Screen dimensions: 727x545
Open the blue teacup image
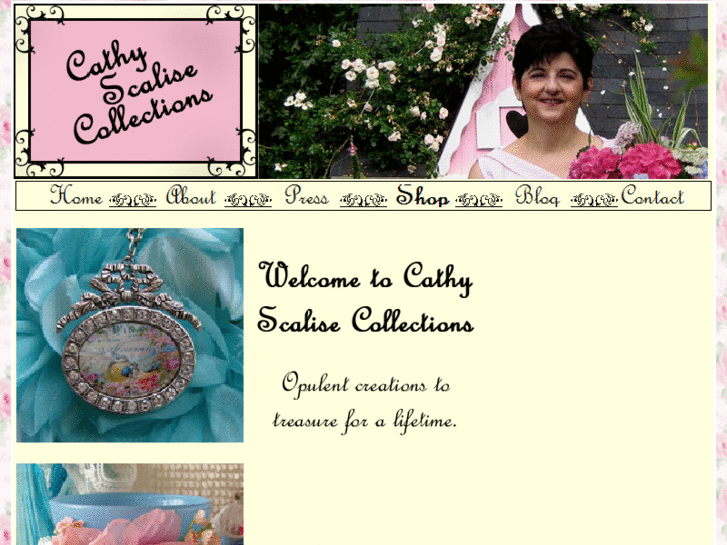click(130, 504)
